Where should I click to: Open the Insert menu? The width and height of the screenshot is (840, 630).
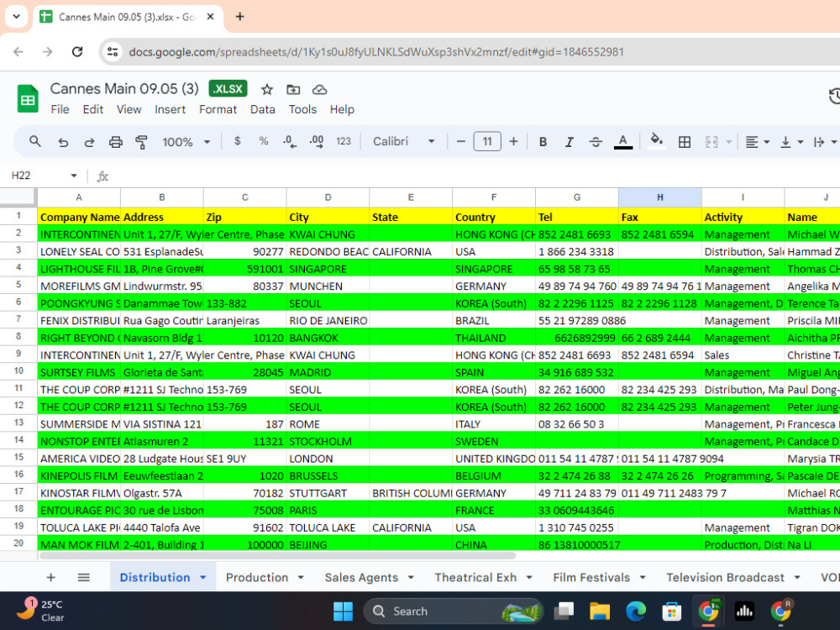click(x=170, y=109)
